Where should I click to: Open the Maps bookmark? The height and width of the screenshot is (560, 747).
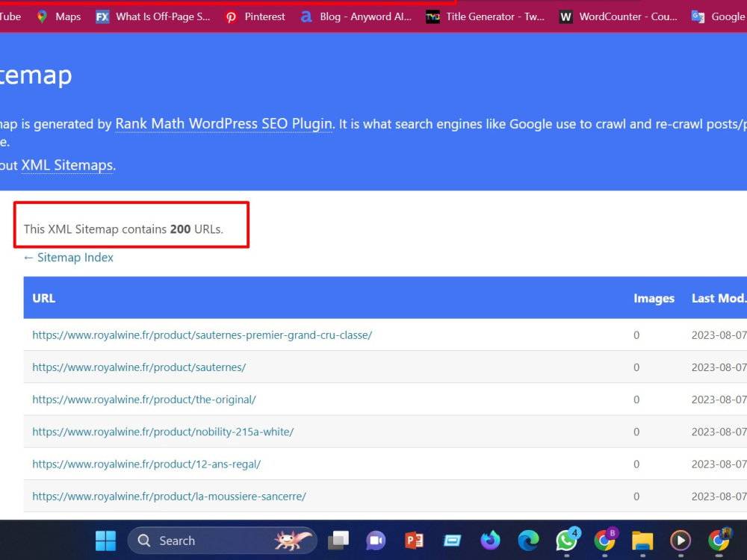click(58, 16)
